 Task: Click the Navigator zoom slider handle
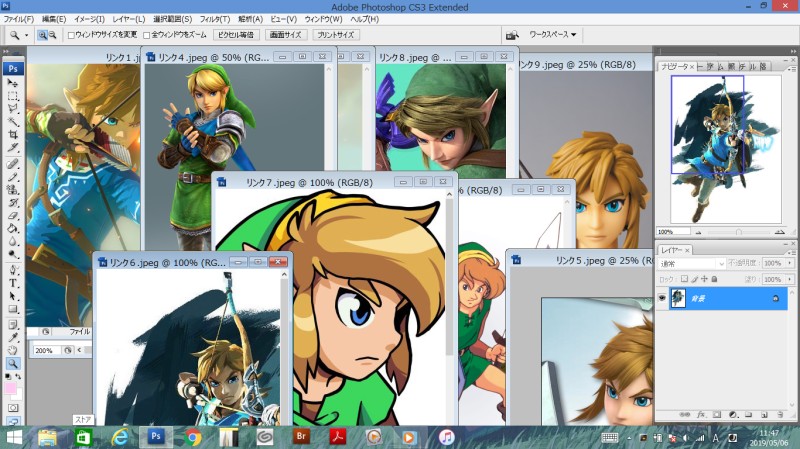coord(738,232)
